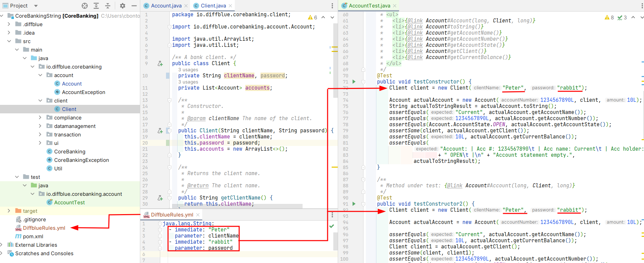Click the warnings indicator in AccountTest editor
Screen dimensions: 644x263
click(609, 18)
